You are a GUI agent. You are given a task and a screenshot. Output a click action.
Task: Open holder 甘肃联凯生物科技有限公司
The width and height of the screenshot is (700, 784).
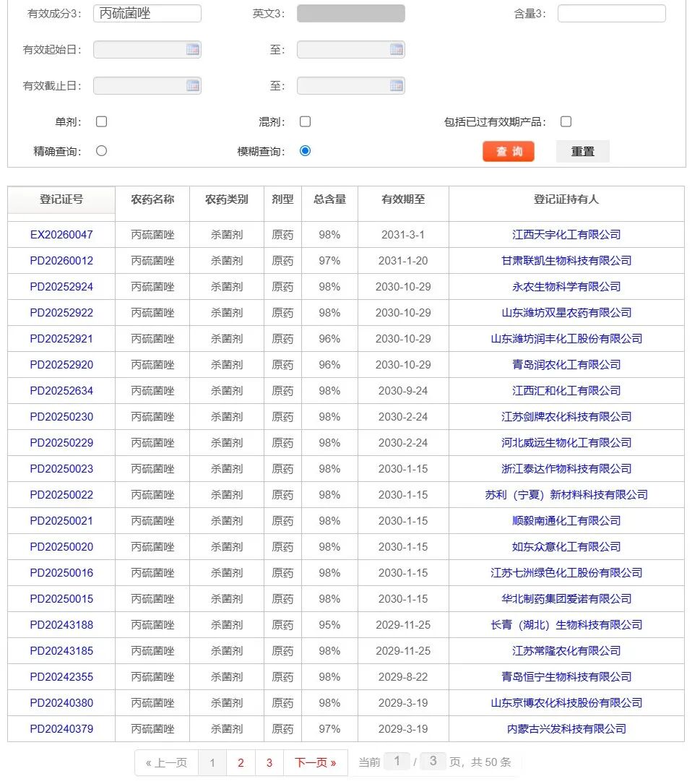[566, 261]
